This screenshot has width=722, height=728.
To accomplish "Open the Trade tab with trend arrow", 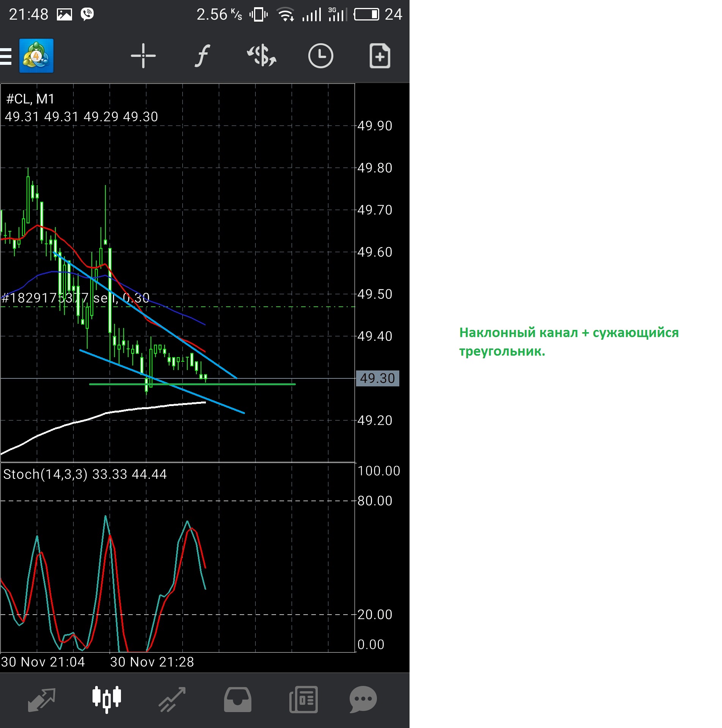I will (x=172, y=700).
